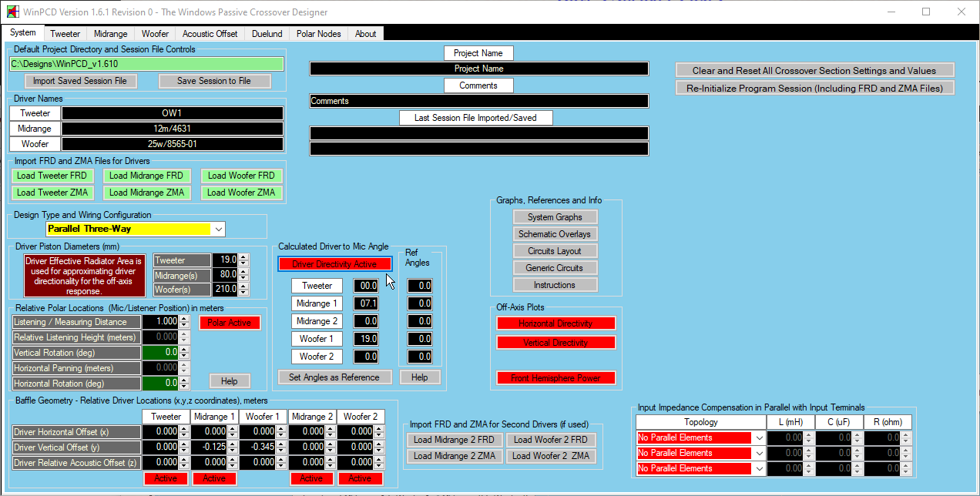This screenshot has width=980, height=496.
Task: Click the Project Name input field
Action: coord(478,69)
